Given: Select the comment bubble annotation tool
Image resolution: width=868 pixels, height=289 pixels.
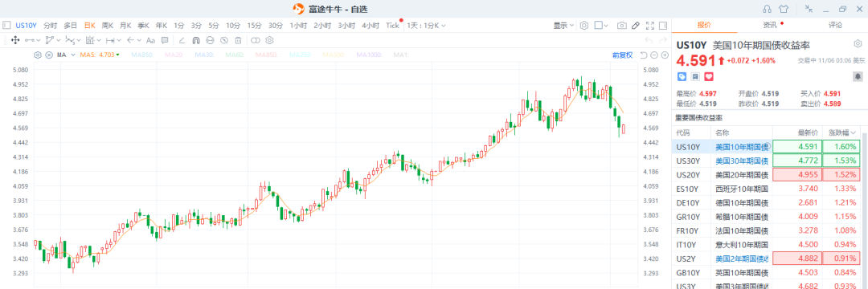Looking at the screenshot, I should pos(165,40).
